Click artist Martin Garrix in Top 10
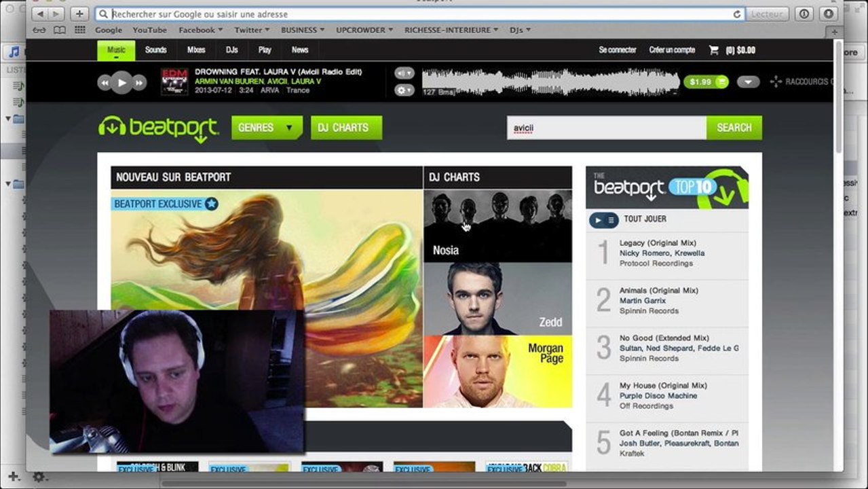The width and height of the screenshot is (868, 489). [x=643, y=300]
